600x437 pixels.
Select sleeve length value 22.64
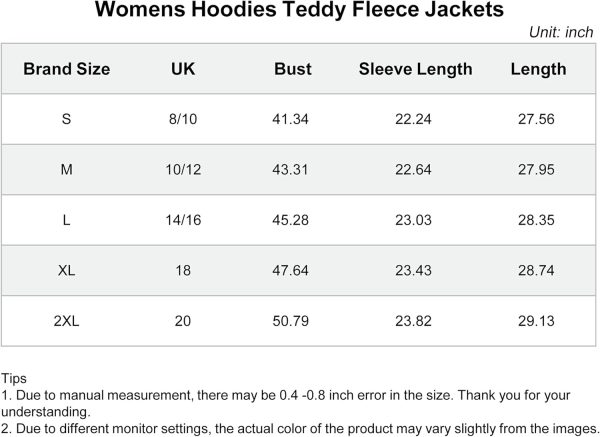pos(413,170)
